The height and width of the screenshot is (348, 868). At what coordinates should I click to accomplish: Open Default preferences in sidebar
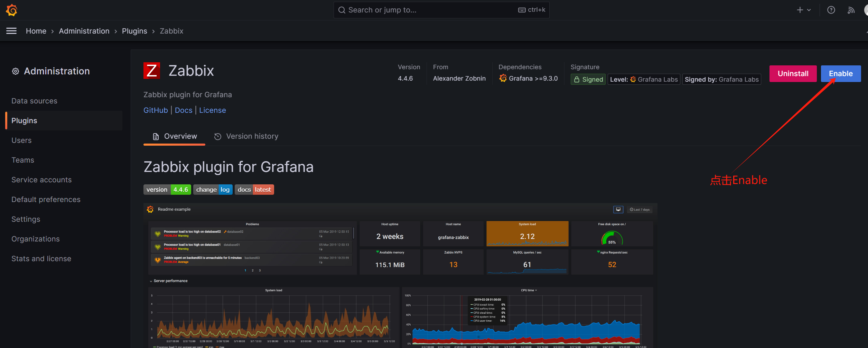[x=46, y=199]
